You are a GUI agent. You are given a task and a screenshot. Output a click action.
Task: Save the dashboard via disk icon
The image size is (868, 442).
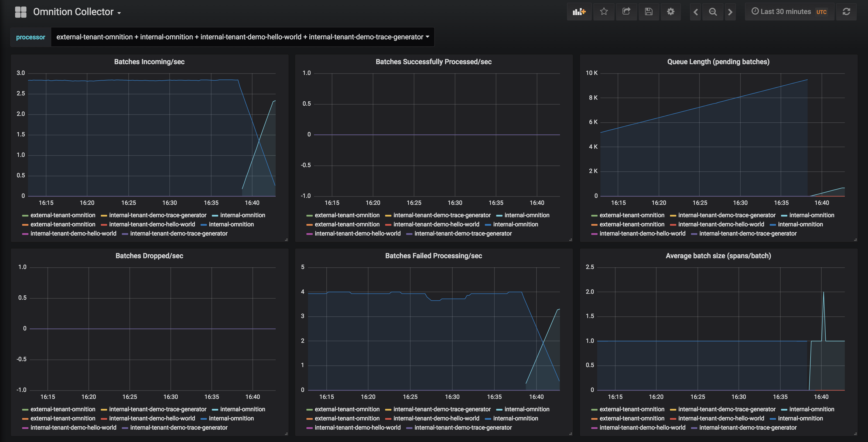click(x=648, y=12)
